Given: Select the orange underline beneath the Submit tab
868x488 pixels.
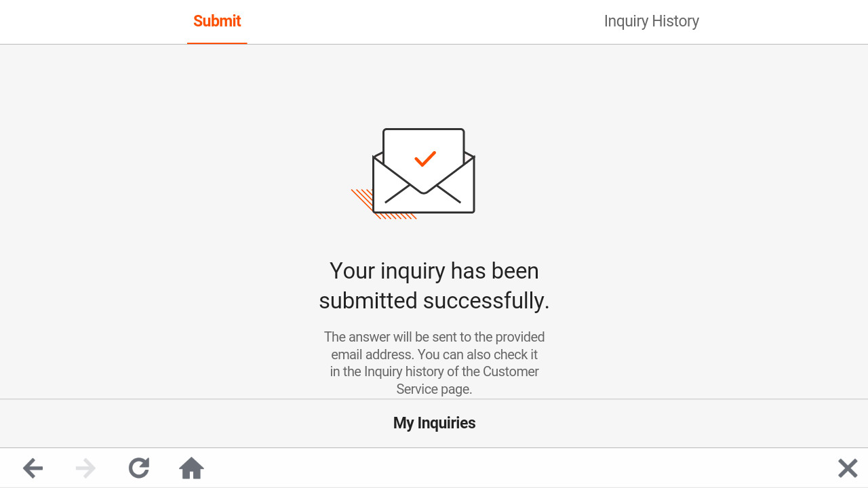Looking at the screenshot, I should [x=217, y=43].
